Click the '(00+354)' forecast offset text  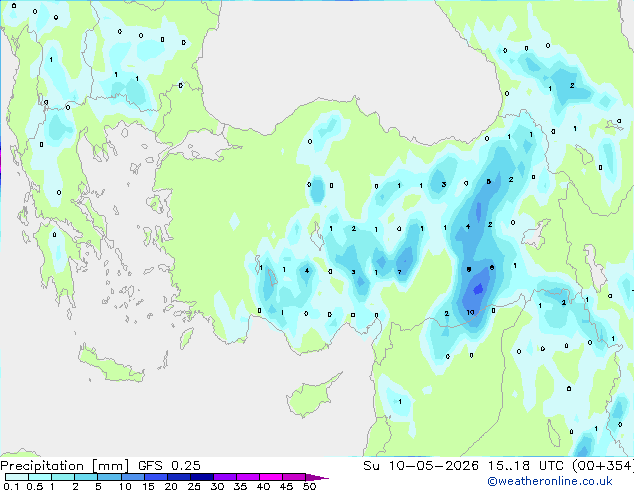tap(602, 465)
